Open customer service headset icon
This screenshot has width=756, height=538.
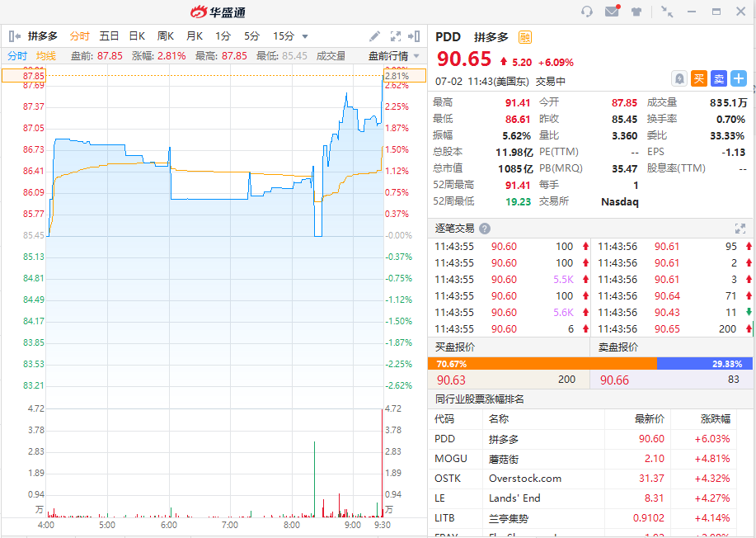coord(587,12)
